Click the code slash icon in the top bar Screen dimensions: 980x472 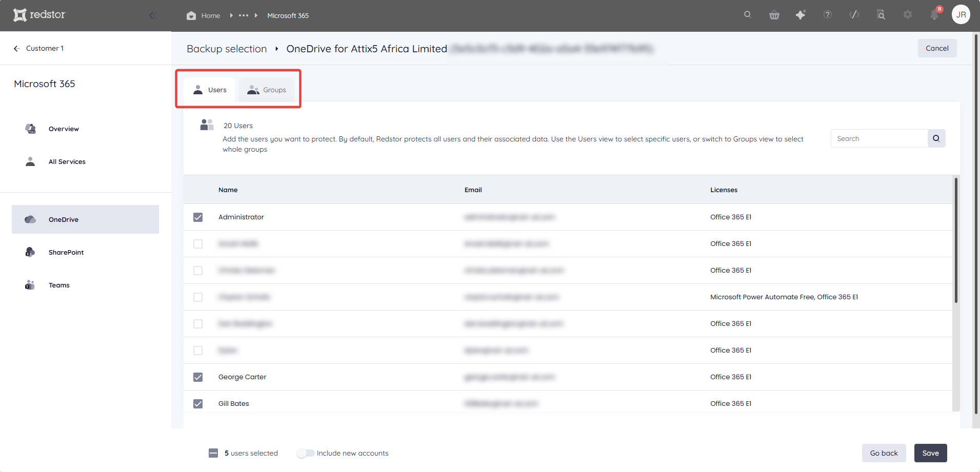click(854, 15)
